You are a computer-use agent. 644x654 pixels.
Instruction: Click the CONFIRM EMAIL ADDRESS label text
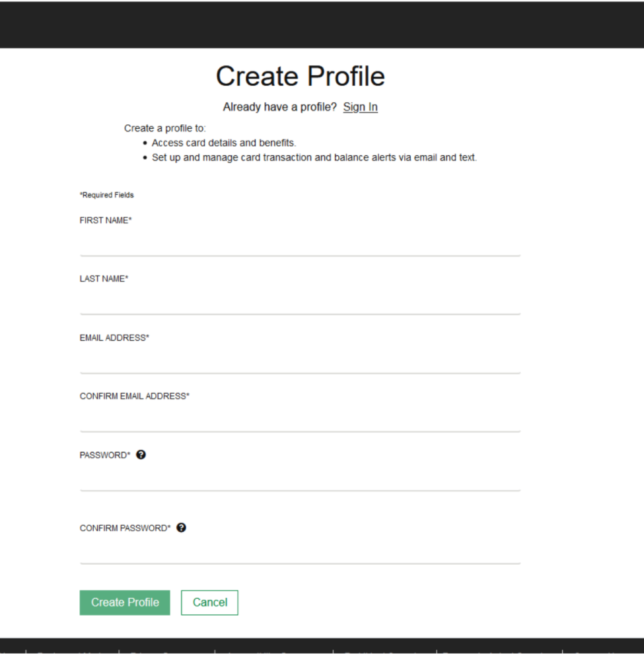(x=134, y=396)
